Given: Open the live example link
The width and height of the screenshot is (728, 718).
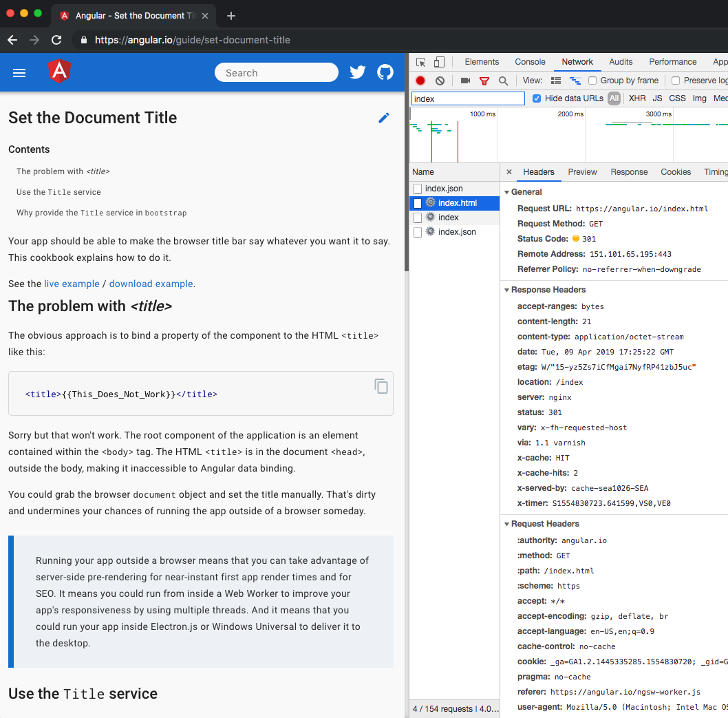Looking at the screenshot, I should (72, 284).
